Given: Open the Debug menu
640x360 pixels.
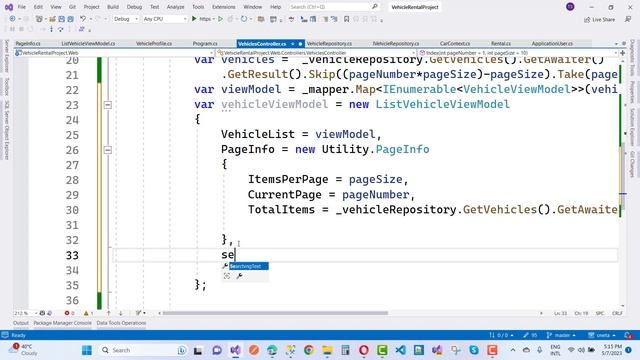Looking at the screenshot, I should [x=134, y=7].
